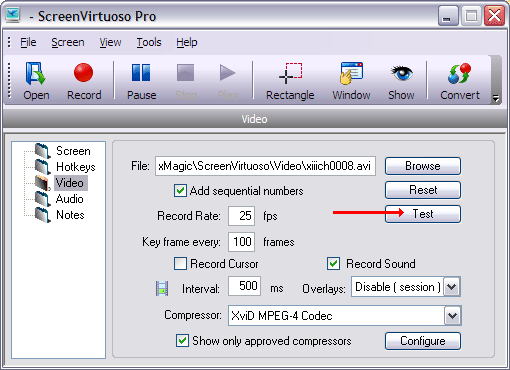Enable the Record Cursor checkbox

180,263
